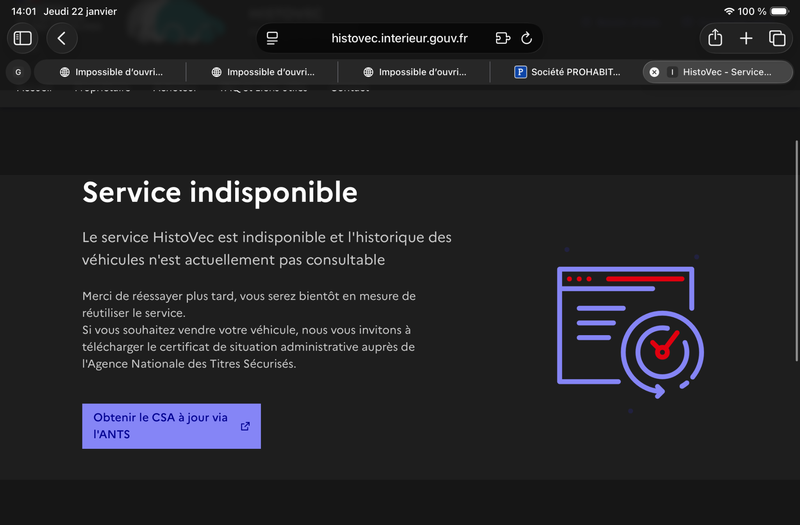Screen dimensions: 800x525
Task: Select the first "Impossible d'ouvrir" tab
Action: click(x=110, y=72)
